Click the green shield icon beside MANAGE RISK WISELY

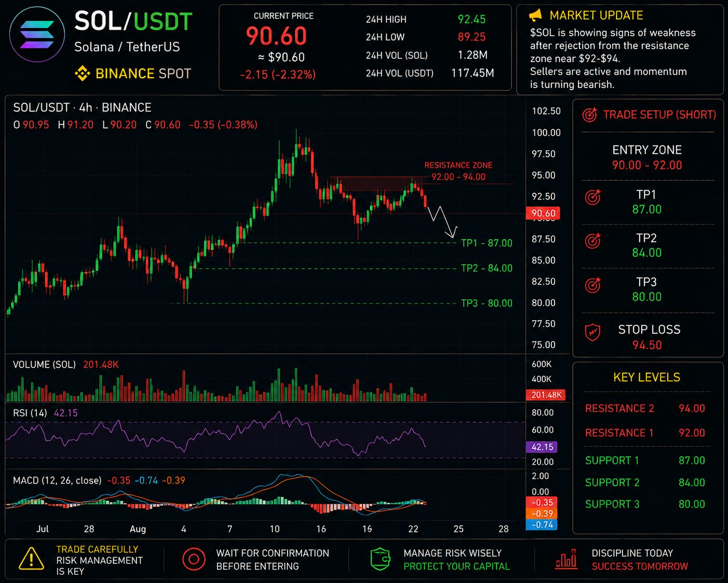click(x=380, y=559)
